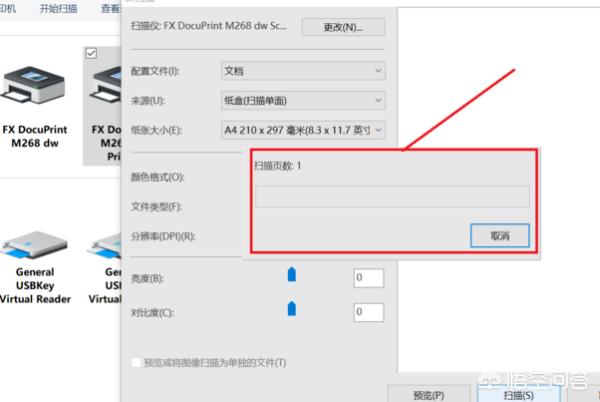Open the 配置文件 dropdown showing 文档

[303, 71]
